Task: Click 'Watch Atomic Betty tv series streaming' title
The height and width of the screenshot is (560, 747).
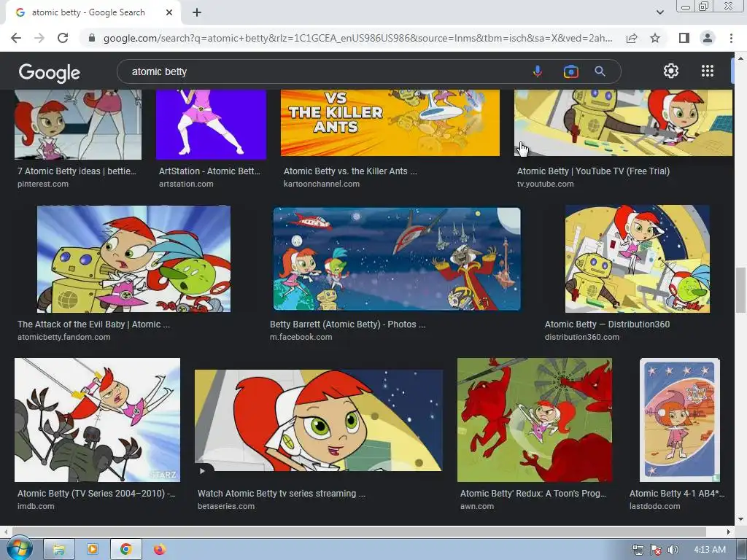Action: pyautogui.click(x=282, y=494)
